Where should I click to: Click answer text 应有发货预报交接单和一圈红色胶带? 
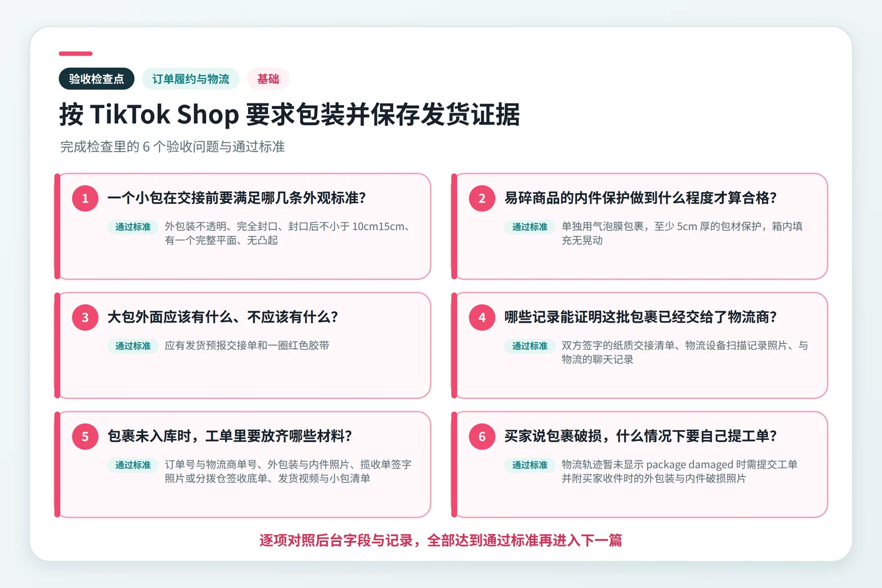247,345
